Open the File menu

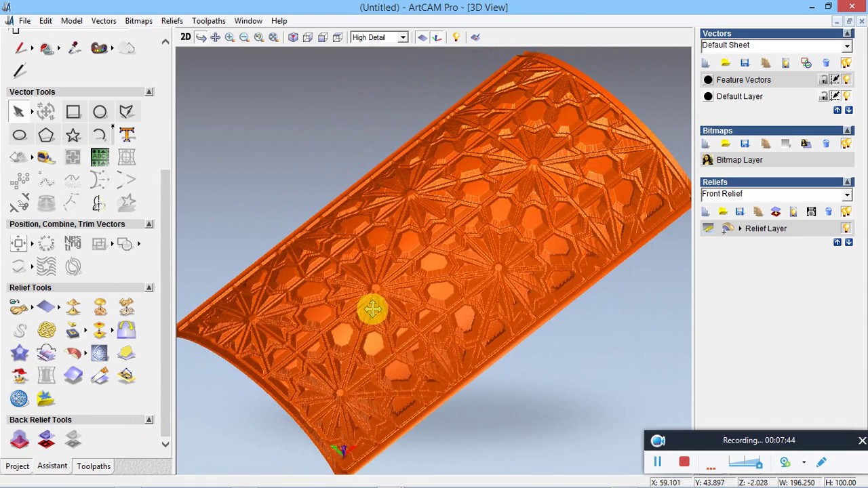(x=24, y=21)
